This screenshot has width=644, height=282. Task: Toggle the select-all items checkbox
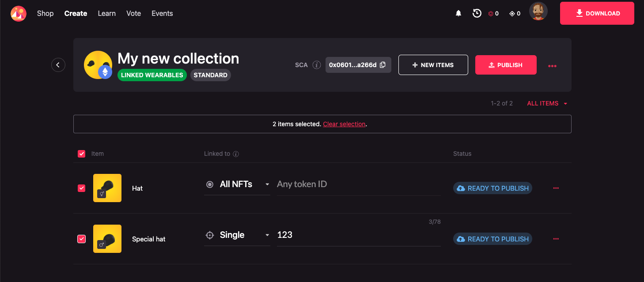(81, 154)
